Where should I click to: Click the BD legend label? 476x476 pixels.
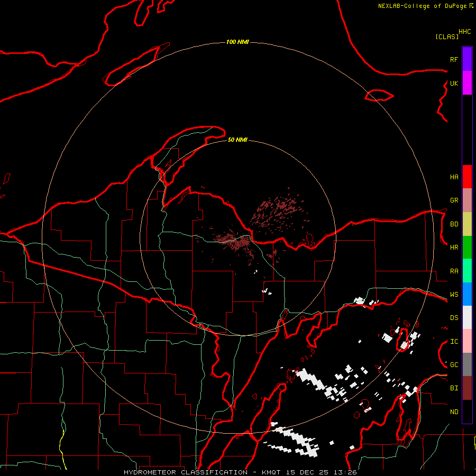click(x=454, y=224)
